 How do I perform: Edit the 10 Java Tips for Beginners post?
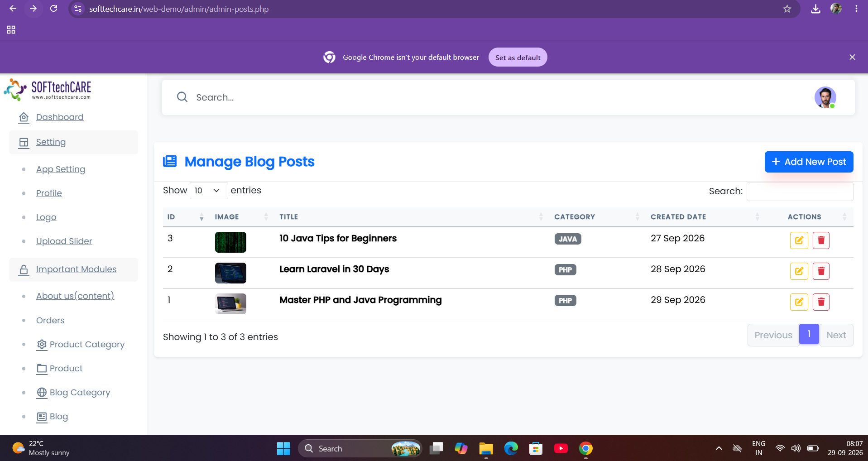point(799,240)
